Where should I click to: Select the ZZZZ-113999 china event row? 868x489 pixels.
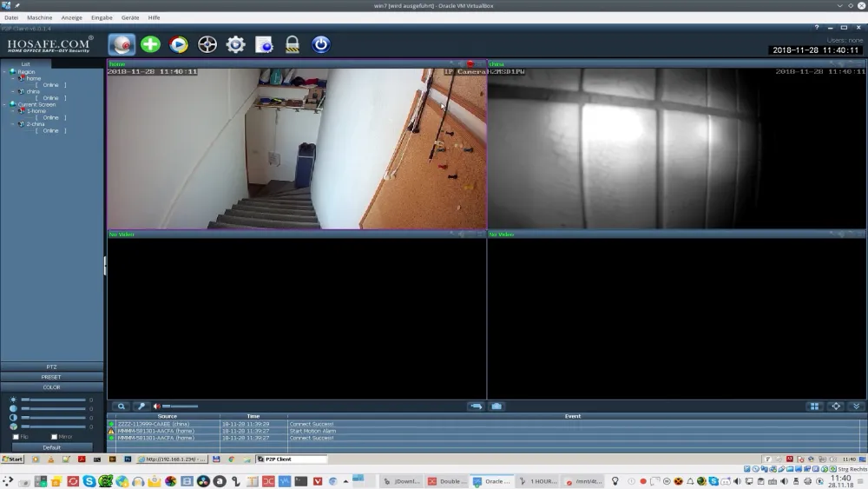click(x=483, y=424)
